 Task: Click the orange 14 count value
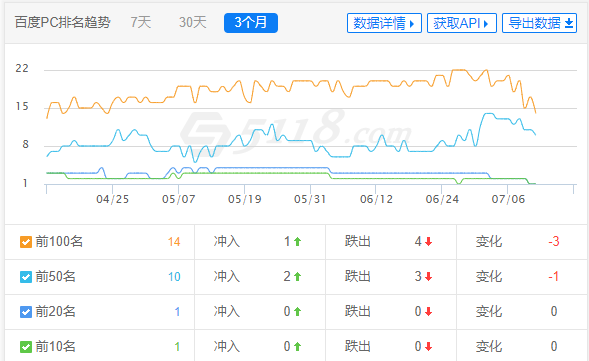174,242
